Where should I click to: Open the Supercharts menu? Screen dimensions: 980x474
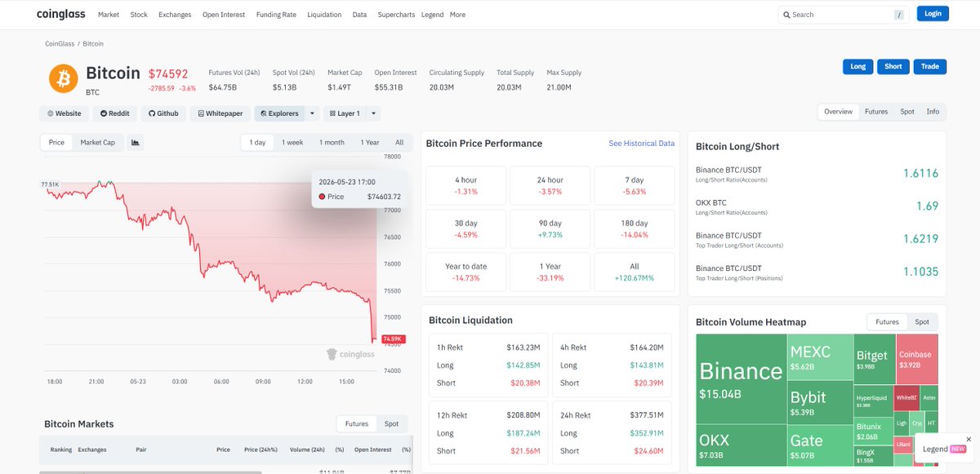tap(396, 15)
